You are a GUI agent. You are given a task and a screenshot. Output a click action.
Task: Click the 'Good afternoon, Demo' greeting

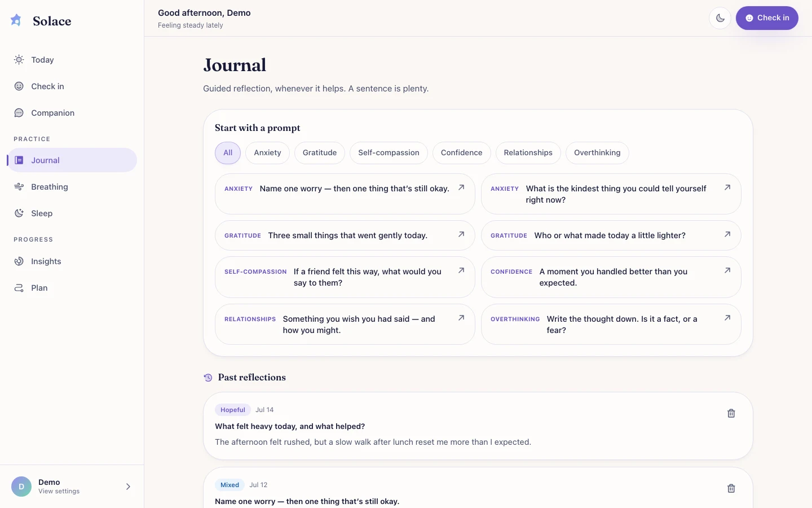point(204,13)
